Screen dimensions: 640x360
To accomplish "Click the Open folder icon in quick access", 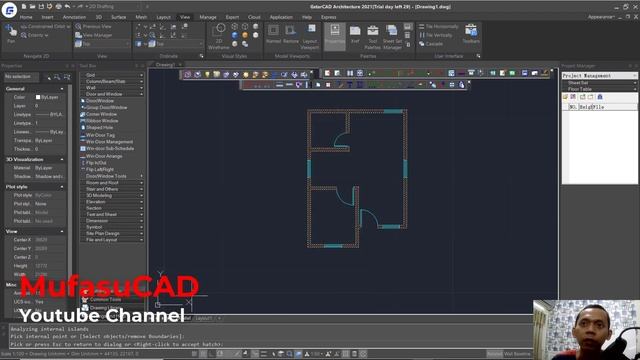I will (x=33, y=7).
